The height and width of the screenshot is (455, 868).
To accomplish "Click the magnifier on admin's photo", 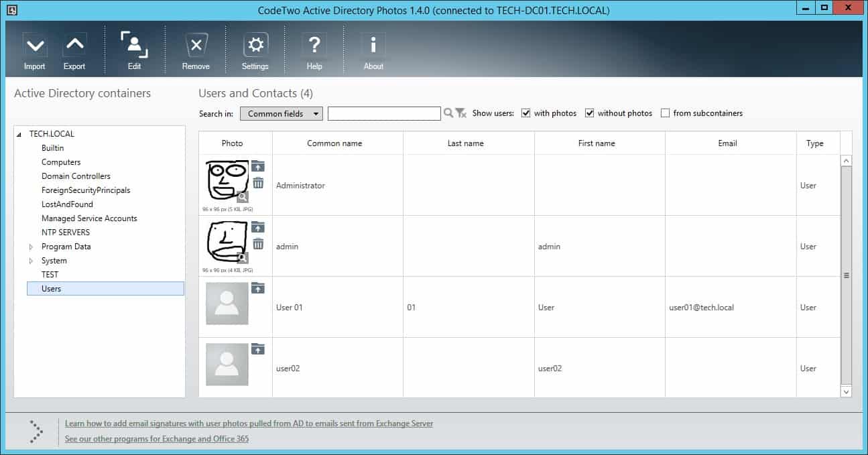I will (243, 258).
